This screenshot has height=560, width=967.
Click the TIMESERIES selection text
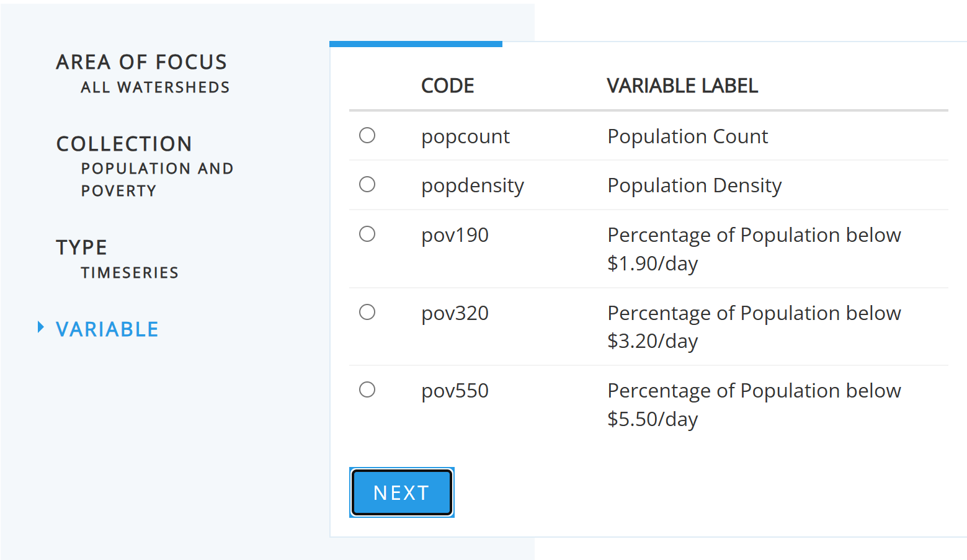(130, 273)
